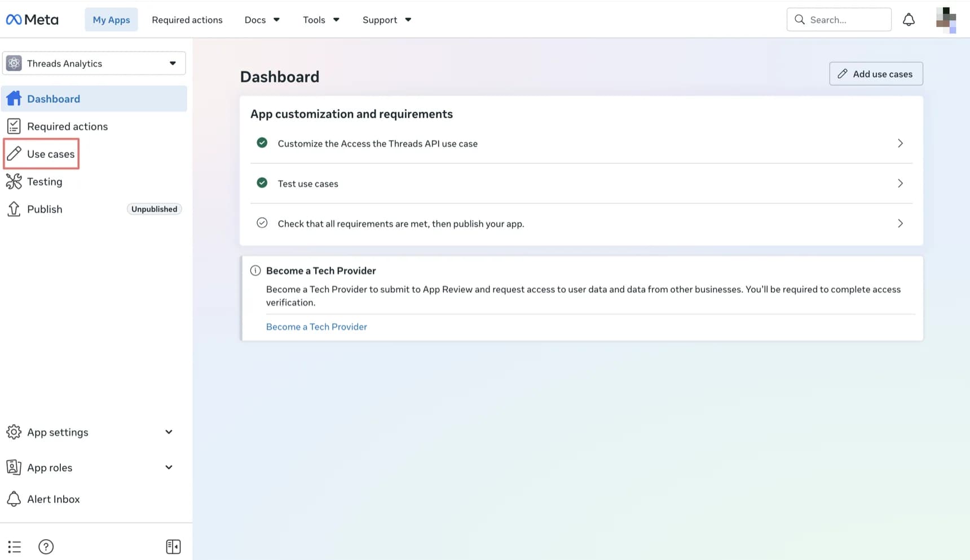
Task: Click the Add use cases button
Action: point(876,74)
